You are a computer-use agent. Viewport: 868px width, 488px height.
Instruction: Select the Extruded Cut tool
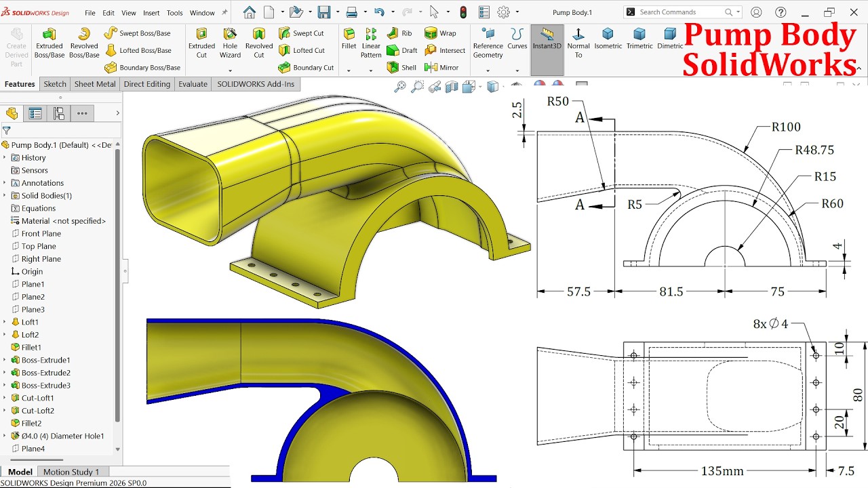point(201,43)
